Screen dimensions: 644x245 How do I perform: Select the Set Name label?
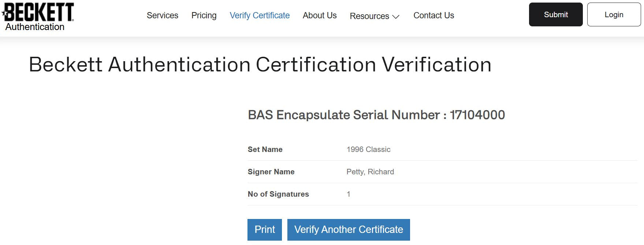tap(265, 149)
